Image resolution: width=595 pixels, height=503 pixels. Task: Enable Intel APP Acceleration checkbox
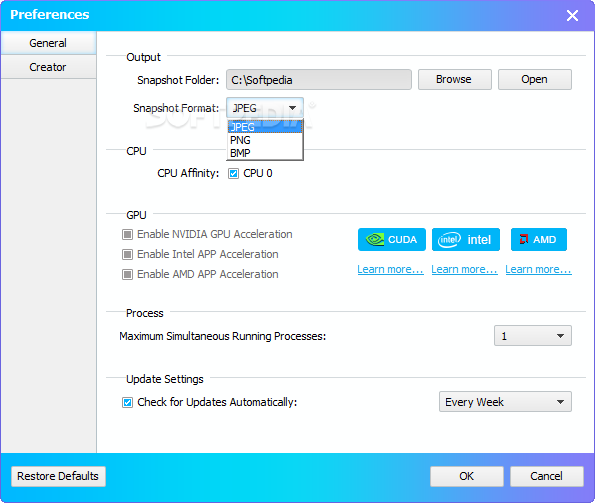point(128,254)
